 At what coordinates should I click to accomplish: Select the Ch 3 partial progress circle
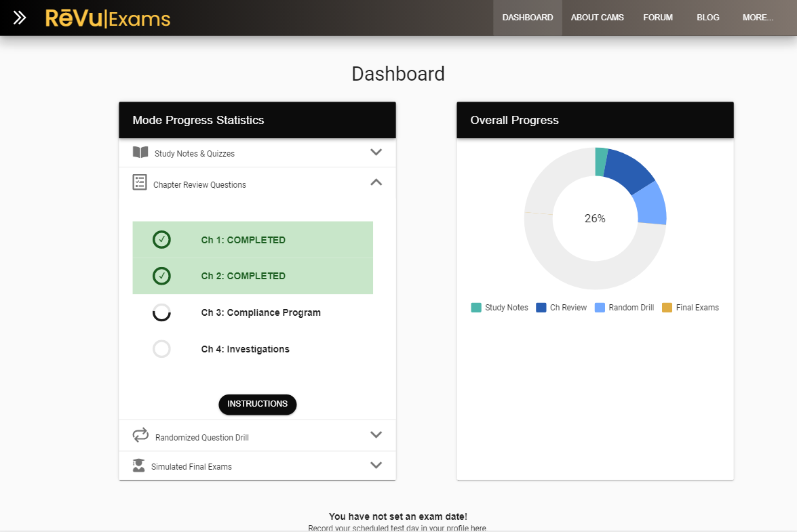pos(161,312)
